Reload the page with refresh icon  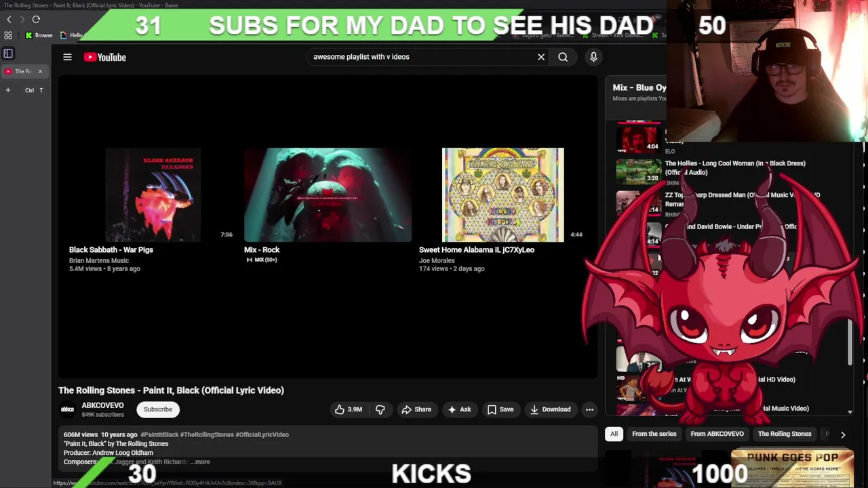(36, 20)
